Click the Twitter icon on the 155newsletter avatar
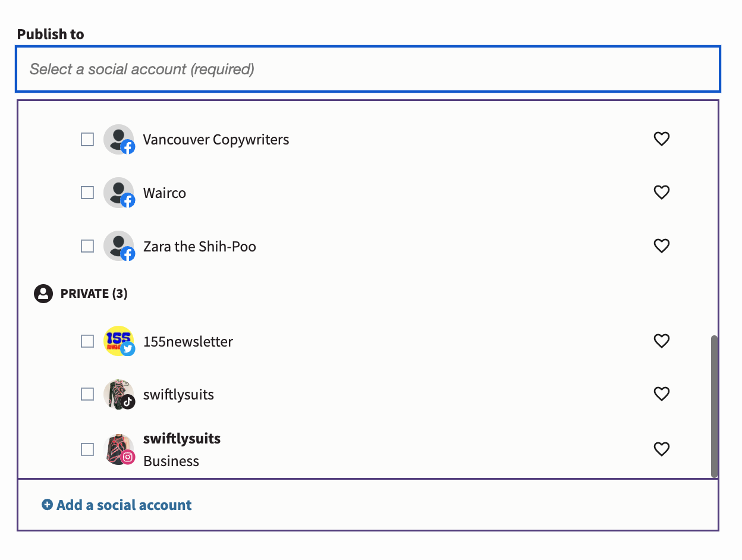Image resolution: width=742 pixels, height=560 pixels. (x=127, y=350)
